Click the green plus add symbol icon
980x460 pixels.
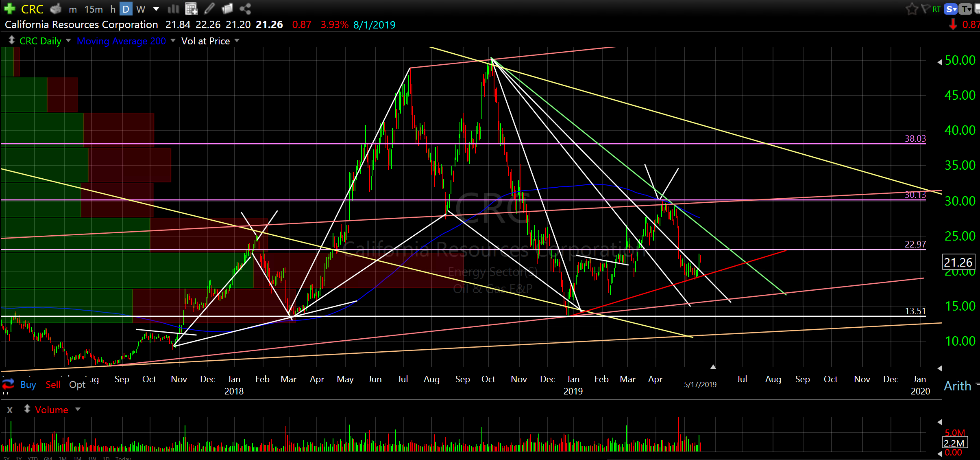[x=9, y=9]
